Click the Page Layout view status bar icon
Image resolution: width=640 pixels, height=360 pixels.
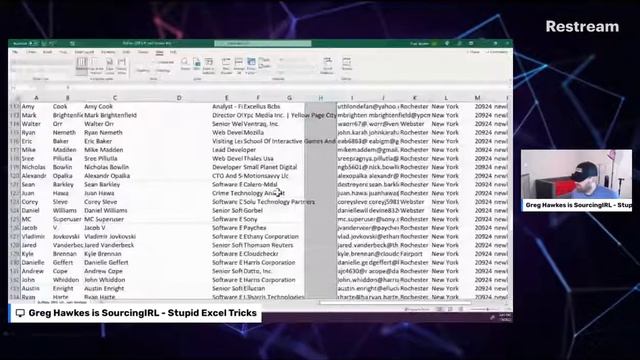(450, 309)
